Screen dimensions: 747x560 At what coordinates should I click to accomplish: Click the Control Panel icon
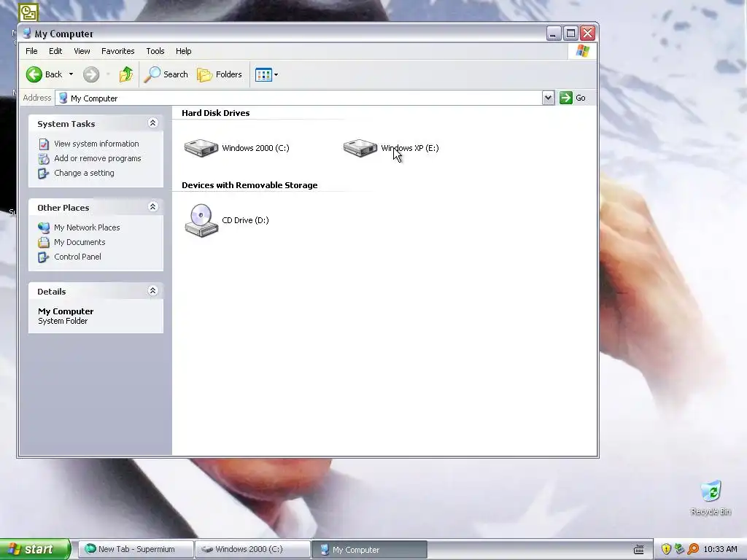pyautogui.click(x=44, y=257)
